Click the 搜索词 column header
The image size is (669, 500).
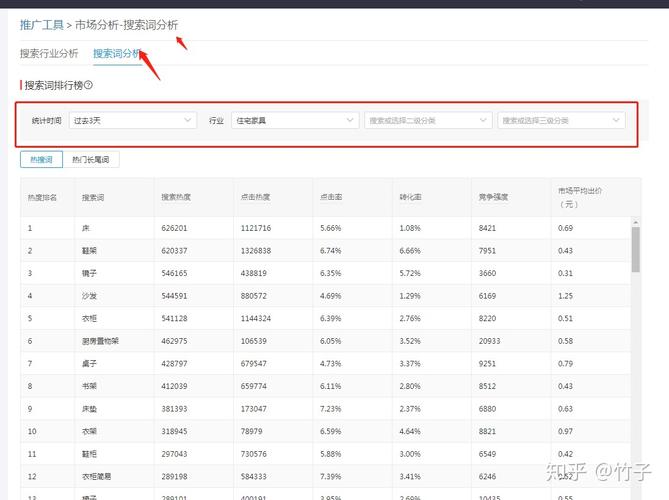[93, 197]
